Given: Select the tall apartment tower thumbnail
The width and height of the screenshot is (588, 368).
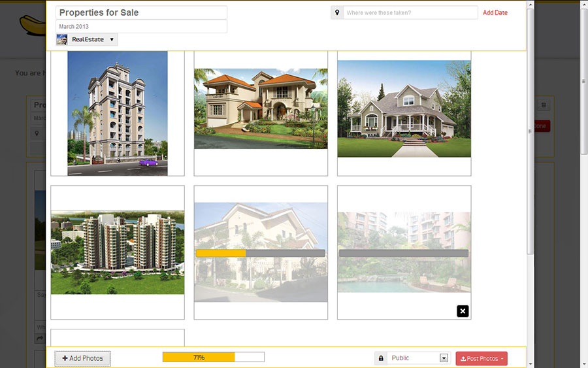Looking at the screenshot, I should (x=118, y=113).
